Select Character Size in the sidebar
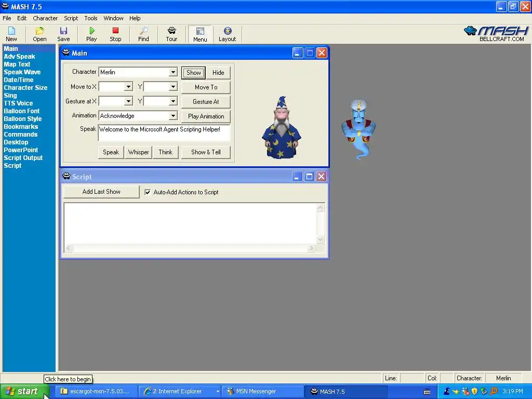Screen dimensions: 532x399 tap(25, 87)
